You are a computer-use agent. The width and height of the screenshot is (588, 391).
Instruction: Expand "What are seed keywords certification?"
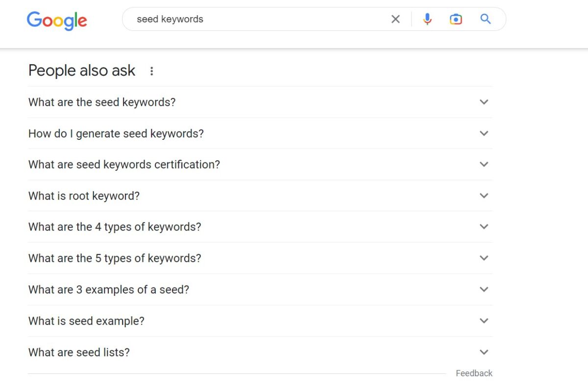(484, 164)
